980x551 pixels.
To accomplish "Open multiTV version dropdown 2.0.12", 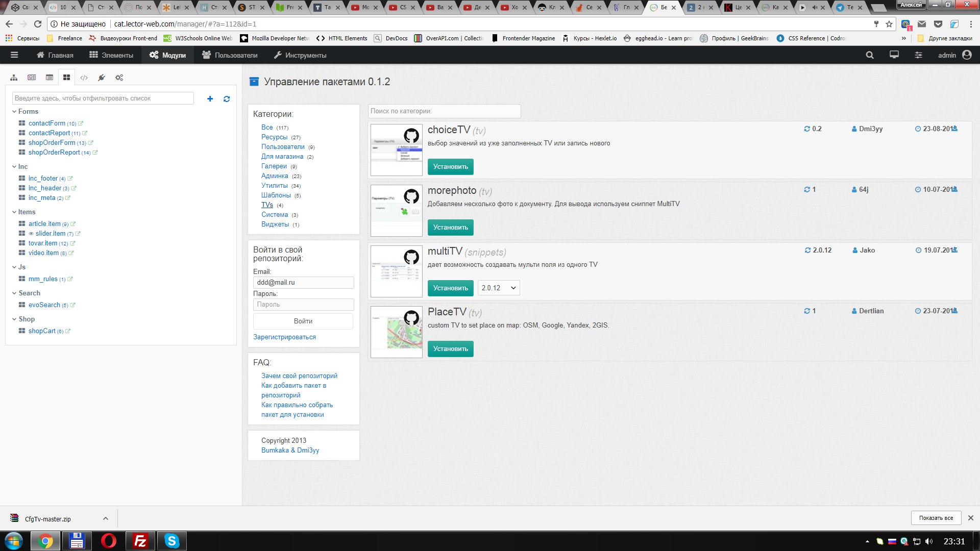I will point(499,288).
